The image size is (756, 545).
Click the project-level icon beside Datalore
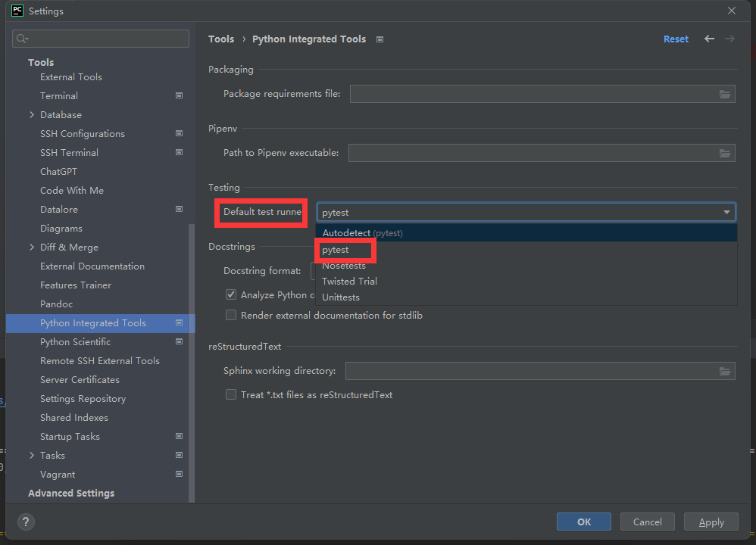point(179,209)
